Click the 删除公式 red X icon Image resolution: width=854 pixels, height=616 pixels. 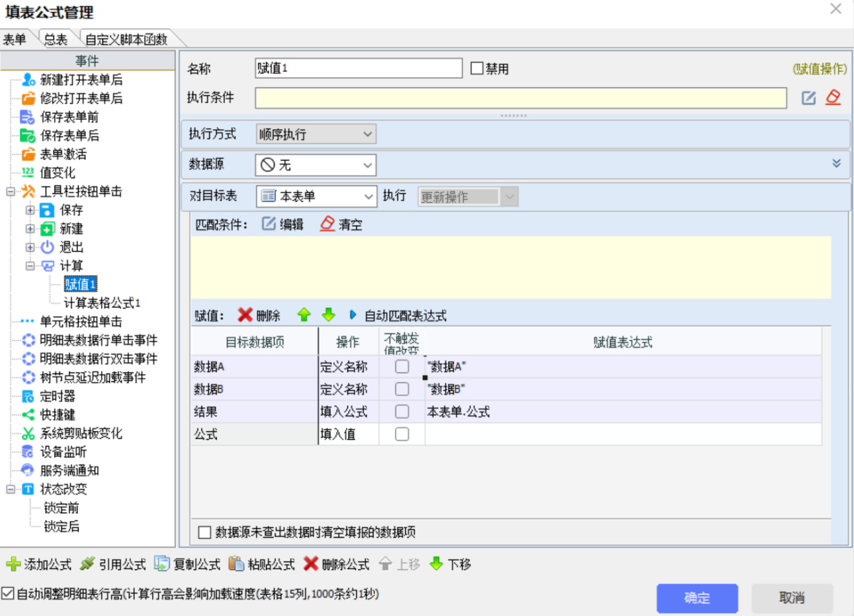pos(311,564)
